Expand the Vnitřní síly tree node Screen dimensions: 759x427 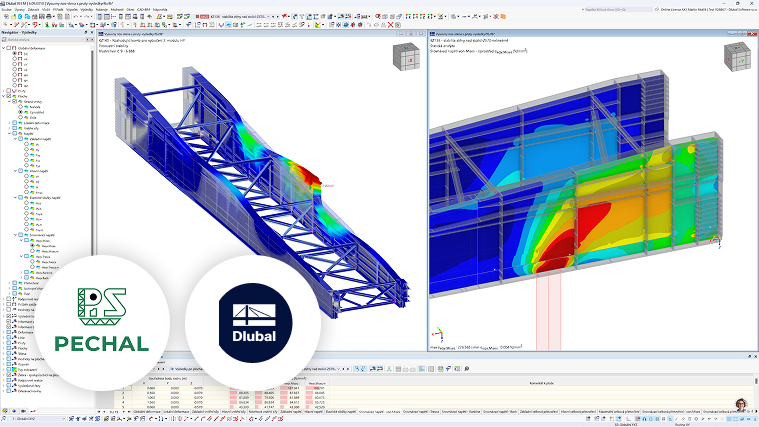[9, 128]
